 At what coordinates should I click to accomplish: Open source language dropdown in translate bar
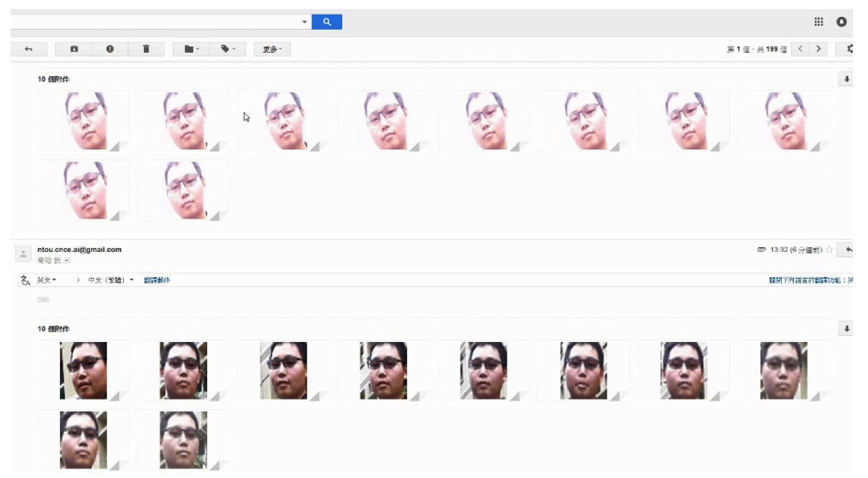[x=47, y=280]
